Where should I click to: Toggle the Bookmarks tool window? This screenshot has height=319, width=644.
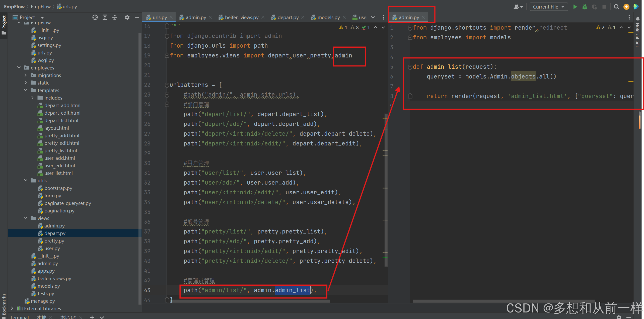[x=4, y=304]
